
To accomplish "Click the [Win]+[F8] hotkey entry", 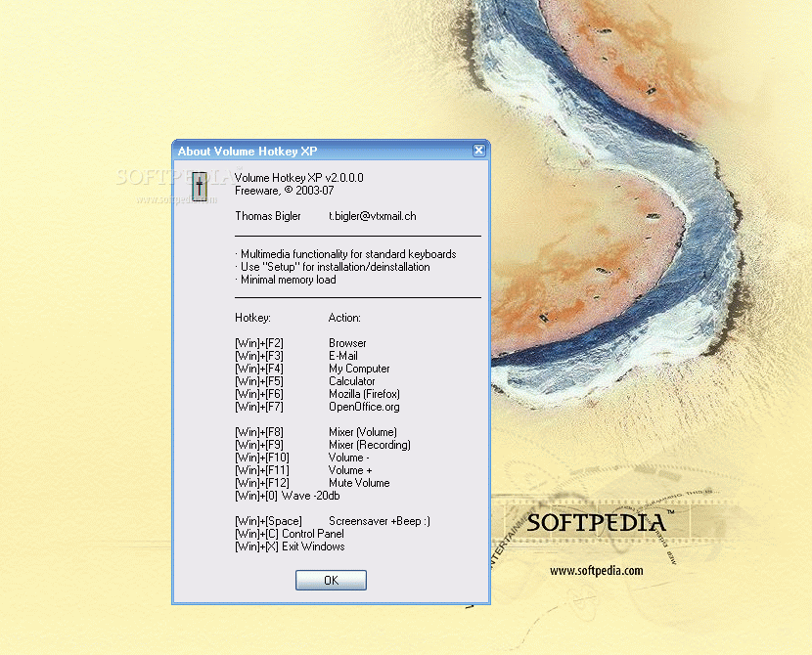I will tap(259, 432).
